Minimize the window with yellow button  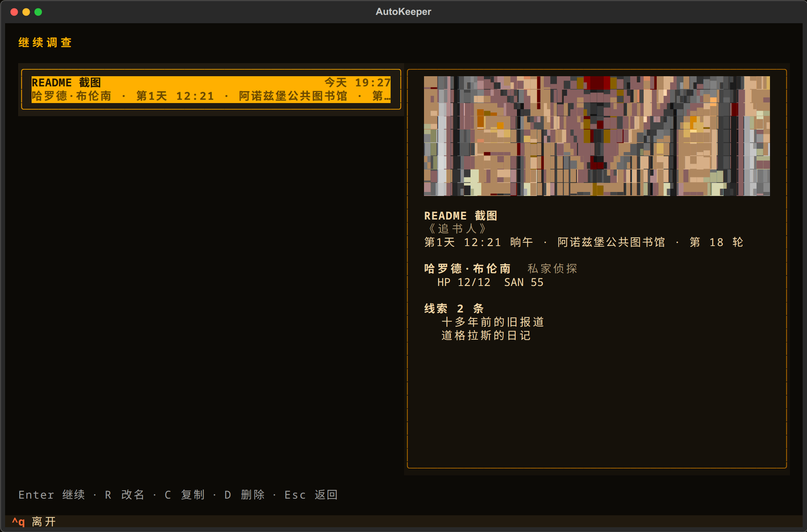(x=26, y=12)
